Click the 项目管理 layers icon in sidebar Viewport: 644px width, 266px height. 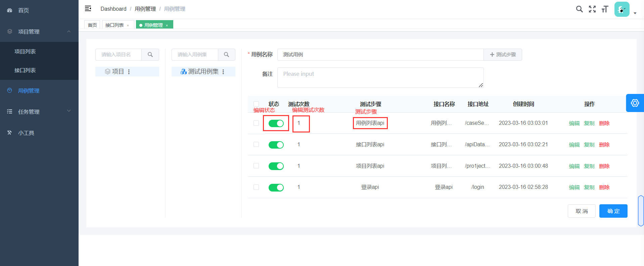[9, 32]
